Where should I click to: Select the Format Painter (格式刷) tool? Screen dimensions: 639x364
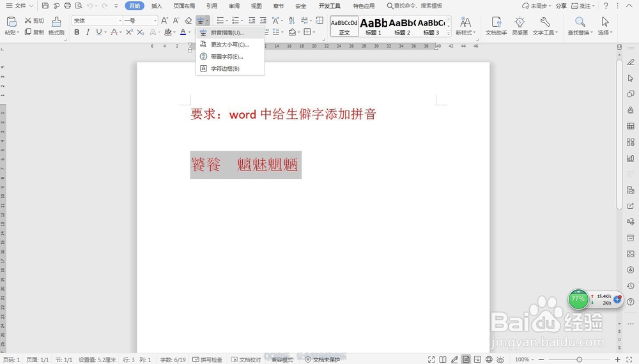(x=56, y=26)
